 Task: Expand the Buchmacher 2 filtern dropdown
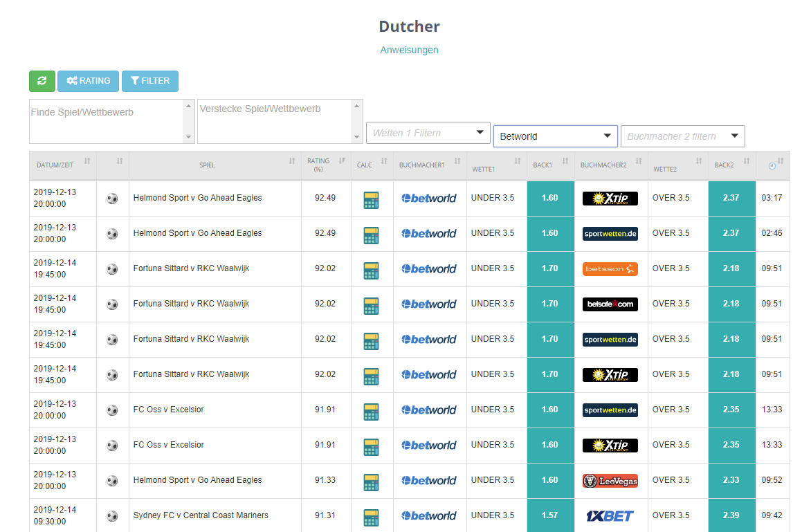(683, 136)
